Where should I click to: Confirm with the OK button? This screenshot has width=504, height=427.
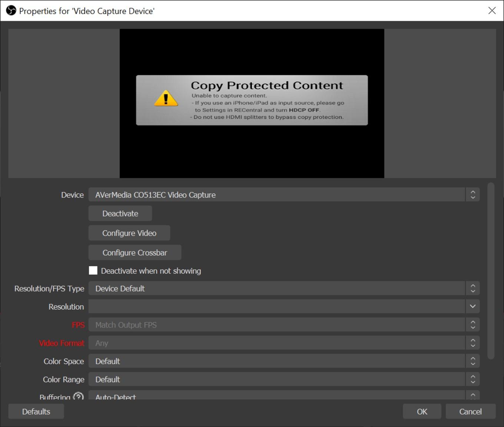pos(422,411)
